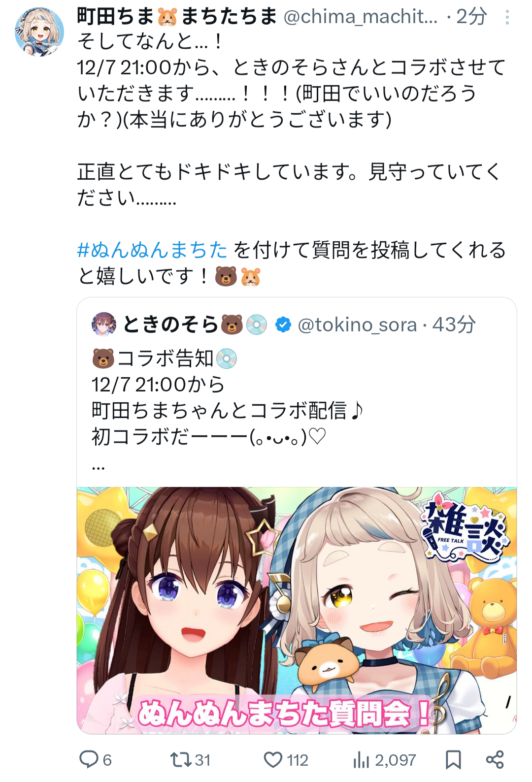This screenshot has height=782, width=532.
Task: Open the reply comment icon
Action: 89,759
